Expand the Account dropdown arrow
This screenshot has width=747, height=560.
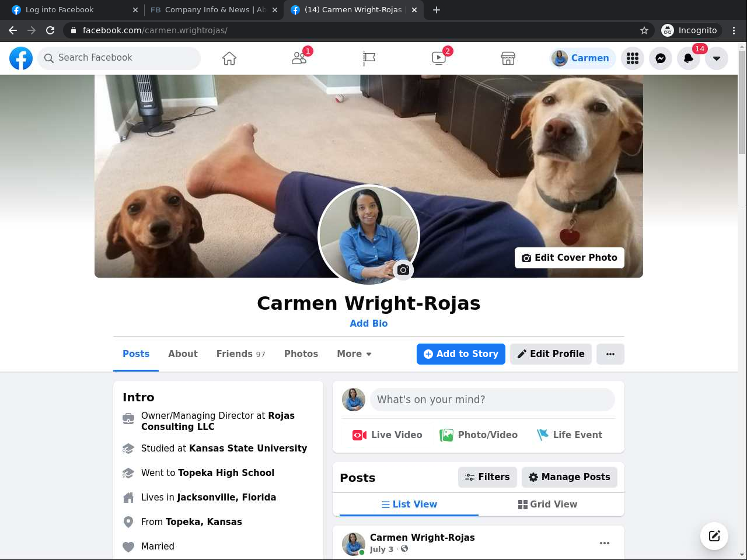tap(717, 58)
